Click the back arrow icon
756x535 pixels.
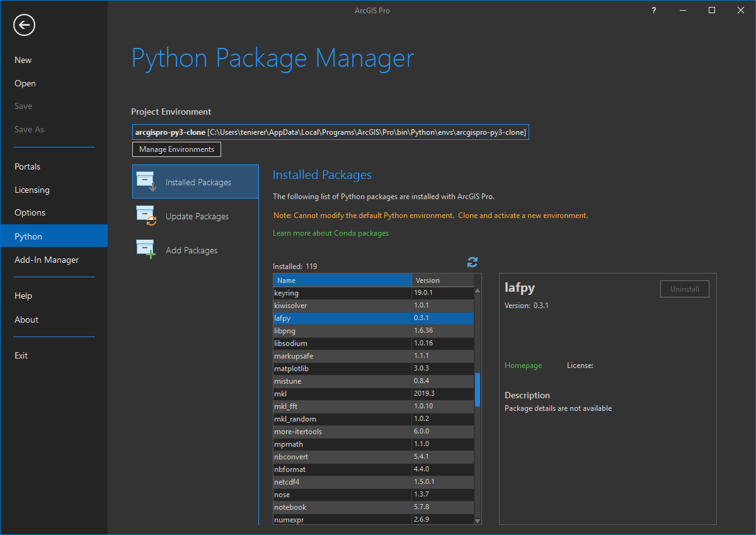(x=24, y=25)
